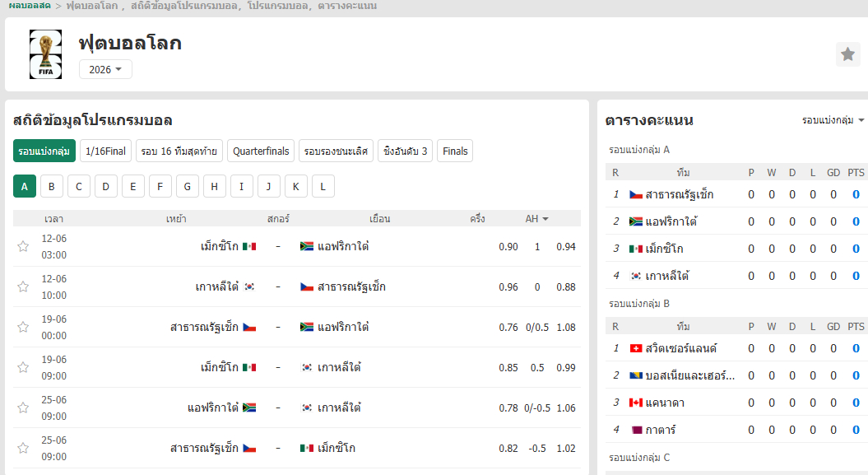868x475 pixels.
Task: Open สวิตเซอร์แลนด์ in group B standings
Action: 681,348
